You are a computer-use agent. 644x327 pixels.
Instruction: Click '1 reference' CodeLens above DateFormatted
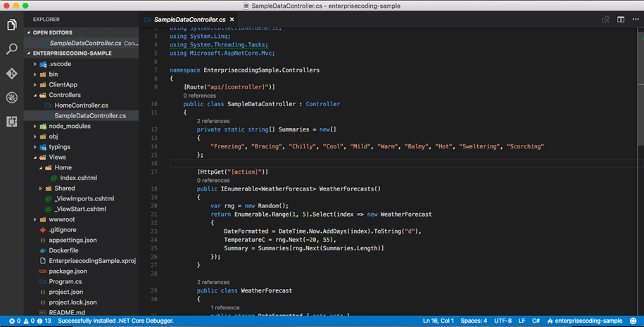[225, 308]
